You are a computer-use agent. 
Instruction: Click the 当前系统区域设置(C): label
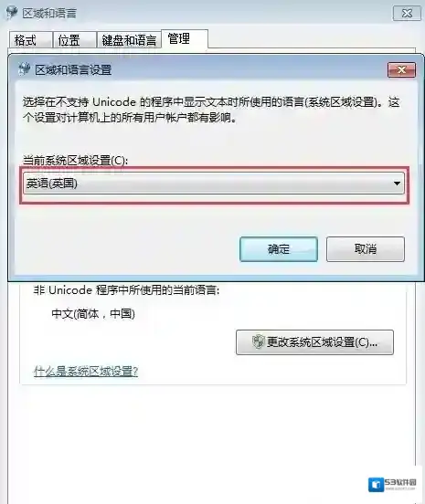pyautogui.click(x=75, y=160)
